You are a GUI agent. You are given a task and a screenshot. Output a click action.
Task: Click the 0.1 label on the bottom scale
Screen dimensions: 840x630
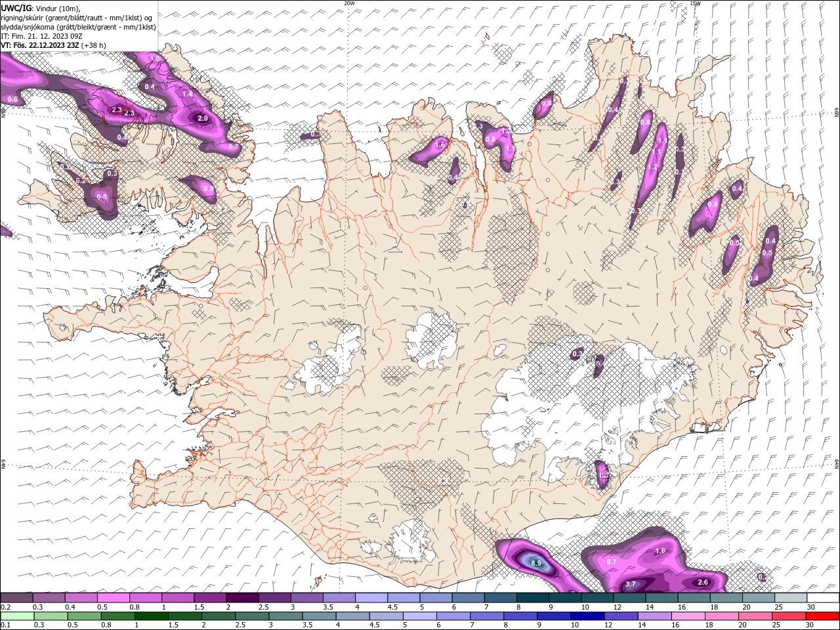pos(6,625)
